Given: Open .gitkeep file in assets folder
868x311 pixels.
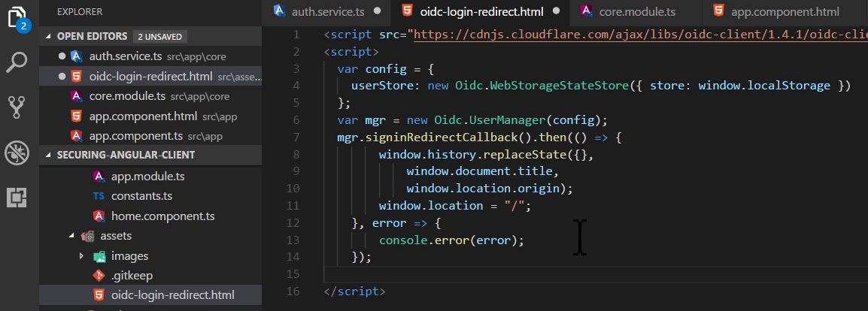Looking at the screenshot, I should [132, 275].
